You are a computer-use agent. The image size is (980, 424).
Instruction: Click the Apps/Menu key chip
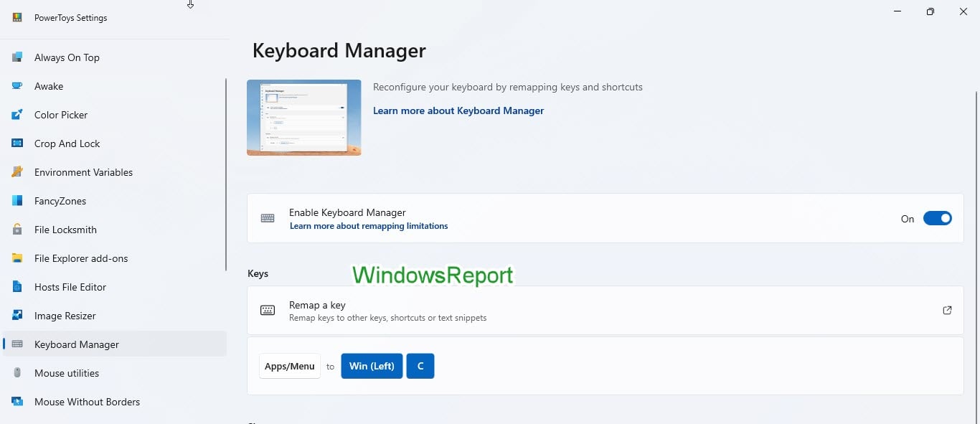pos(290,366)
